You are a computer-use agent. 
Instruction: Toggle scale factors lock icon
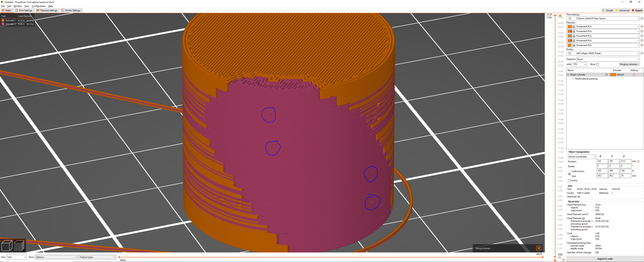(569, 174)
